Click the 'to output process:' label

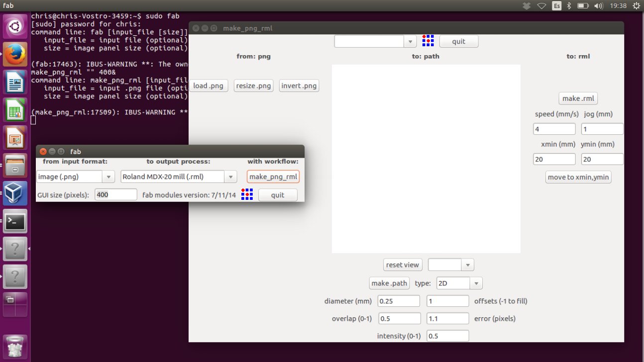click(179, 162)
